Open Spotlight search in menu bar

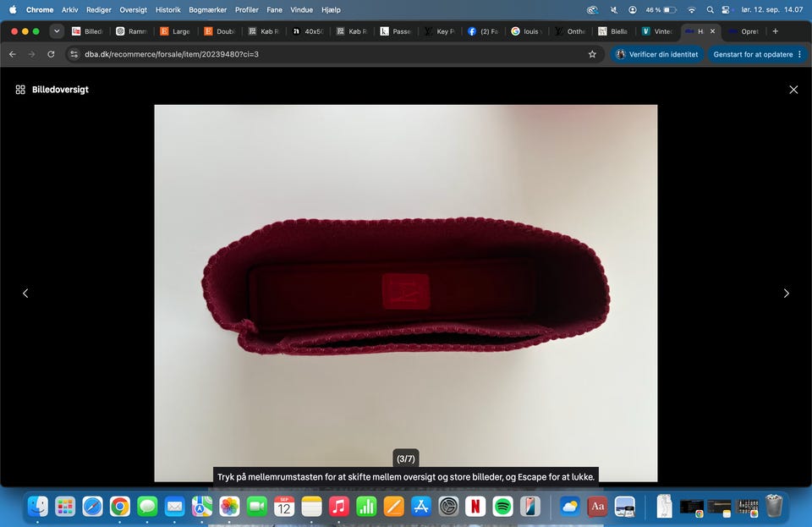[710, 10]
